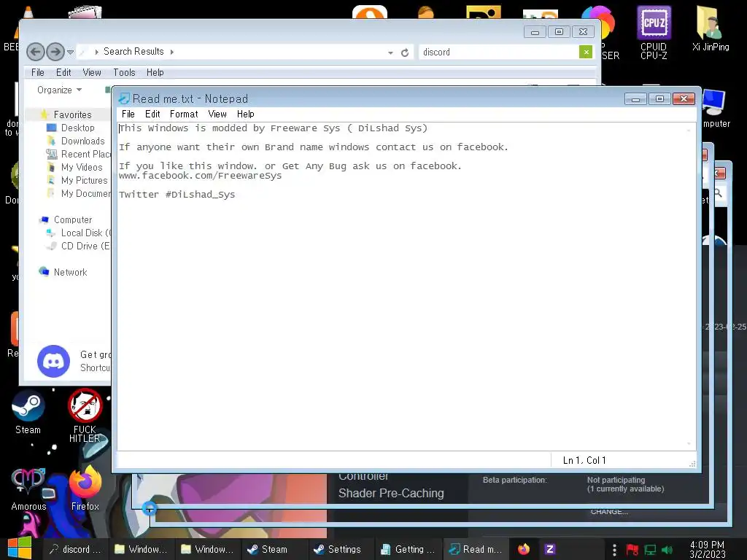Click the purple Z icon in taskbar
This screenshot has width=747, height=560.
tap(550, 549)
